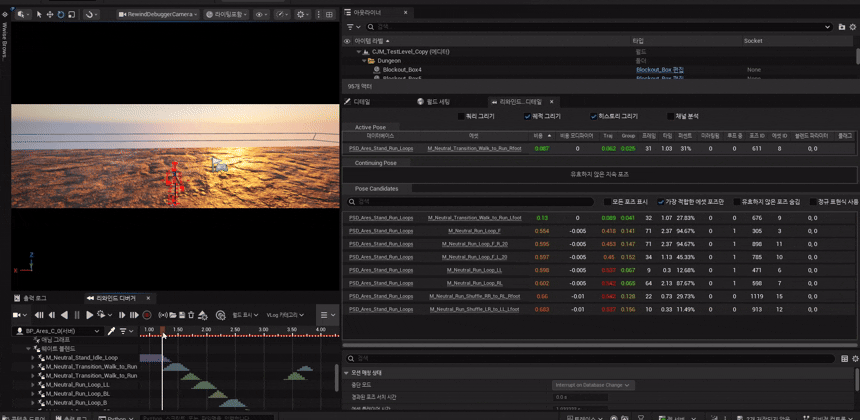Toggle the Outliner visibility eye column header

click(347, 41)
